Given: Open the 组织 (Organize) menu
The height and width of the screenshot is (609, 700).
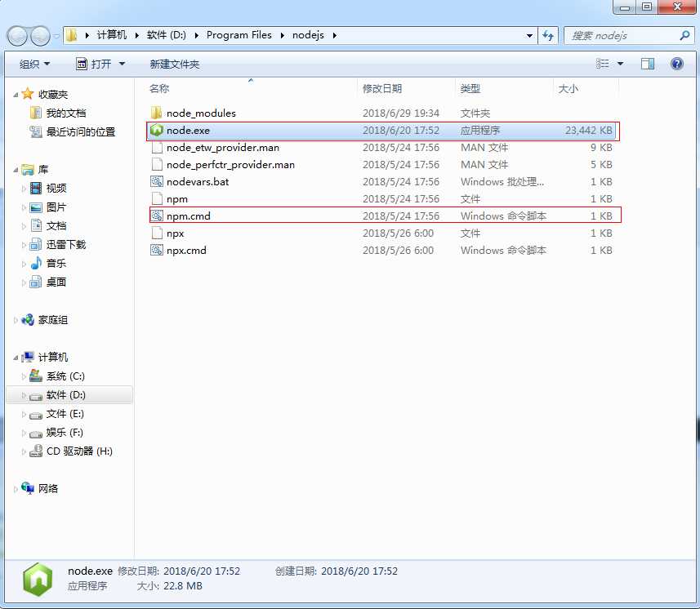Looking at the screenshot, I should click(x=34, y=64).
